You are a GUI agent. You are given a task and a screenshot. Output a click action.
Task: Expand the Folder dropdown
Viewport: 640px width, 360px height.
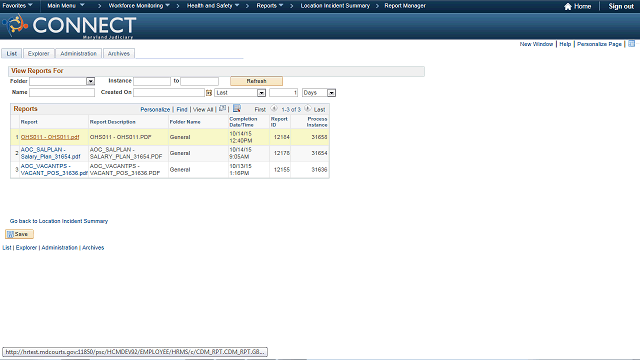click(91, 81)
